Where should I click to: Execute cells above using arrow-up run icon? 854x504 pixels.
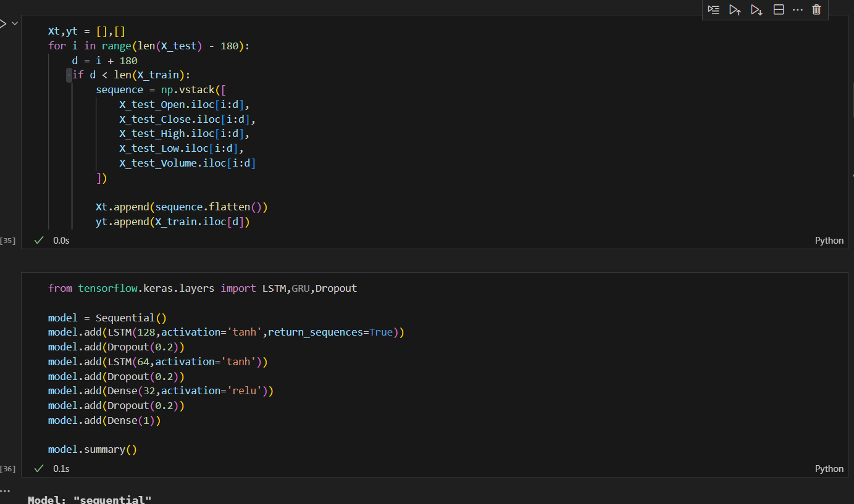click(x=735, y=9)
